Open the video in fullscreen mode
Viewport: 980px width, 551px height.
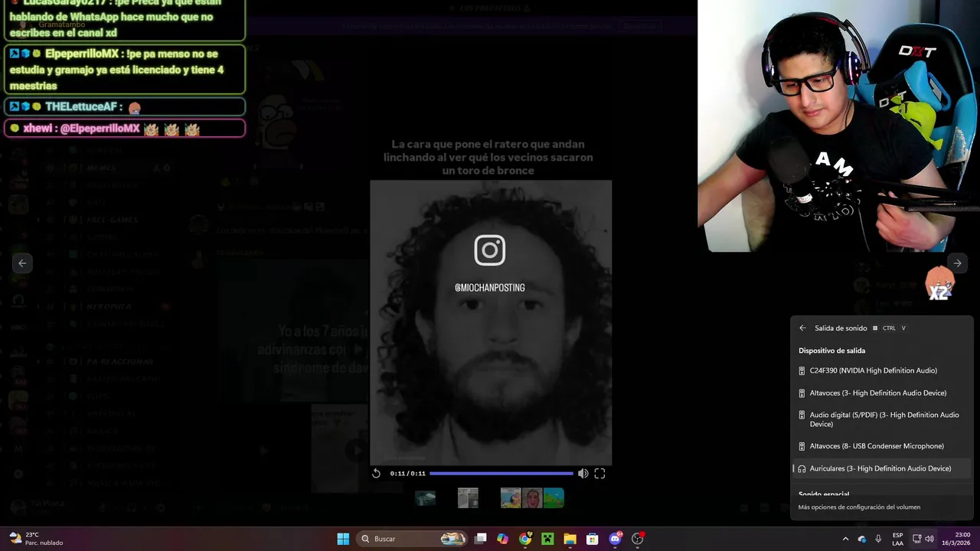[599, 473]
